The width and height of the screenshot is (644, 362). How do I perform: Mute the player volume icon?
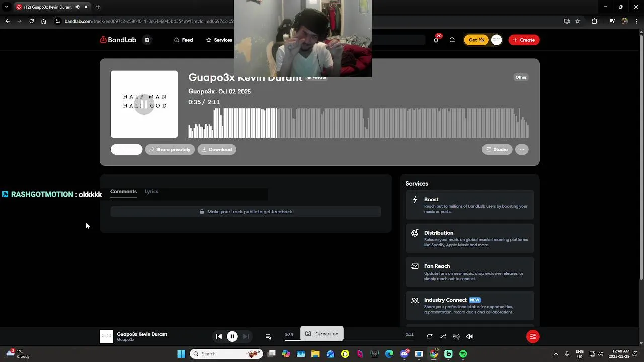[470, 336]
